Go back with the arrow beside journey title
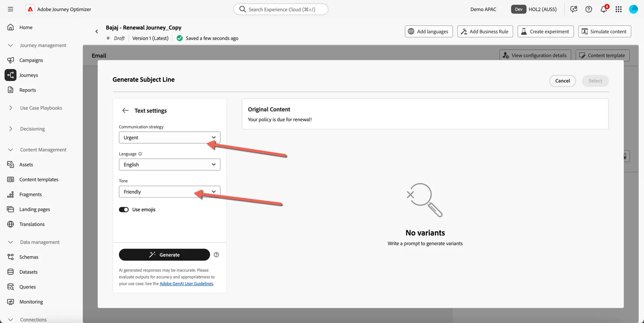The height and width of the screenshot is (323, 644). click(x=97, y=32)
